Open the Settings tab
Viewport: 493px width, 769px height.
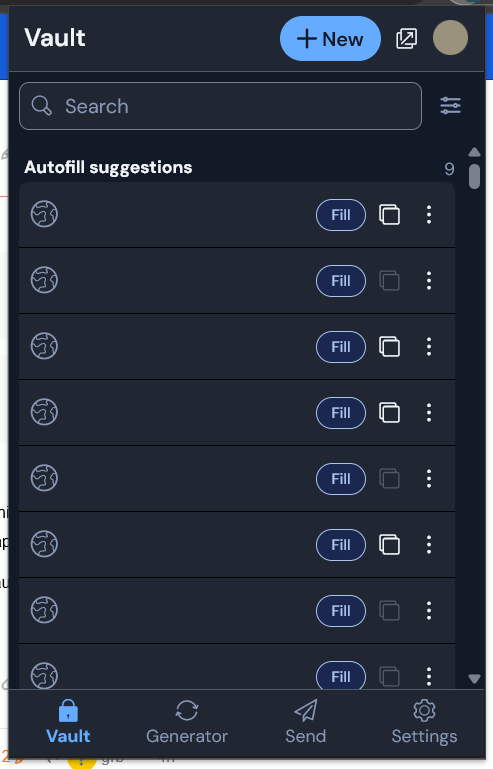[x=424, y=722]
